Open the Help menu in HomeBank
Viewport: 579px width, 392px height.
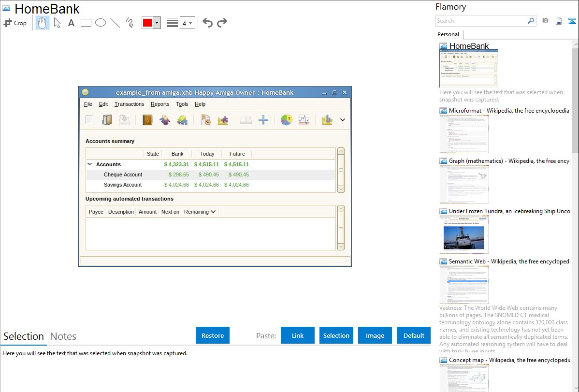200,104
